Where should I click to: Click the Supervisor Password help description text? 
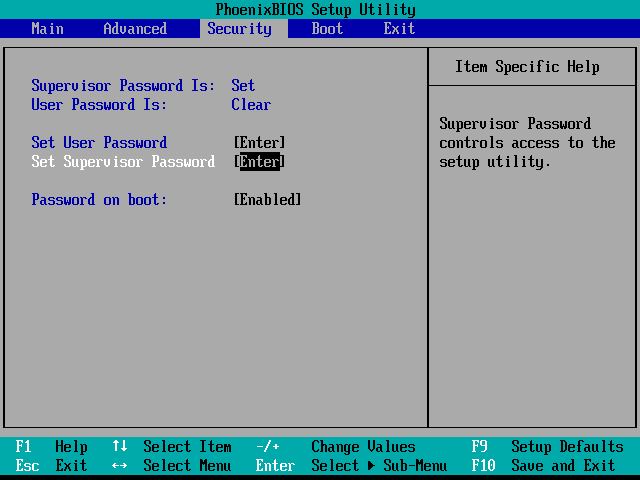point(527,143)
